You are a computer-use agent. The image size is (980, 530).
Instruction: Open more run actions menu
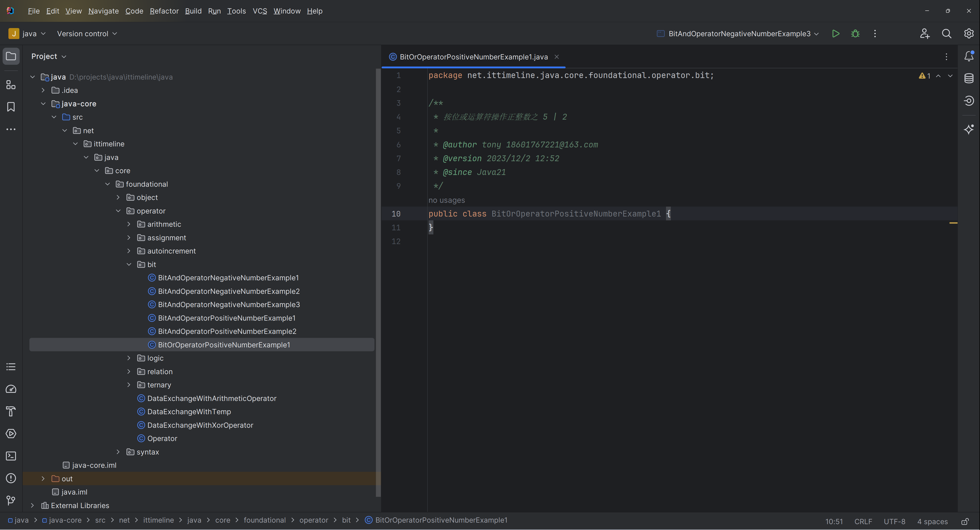[x=875, y=33]
